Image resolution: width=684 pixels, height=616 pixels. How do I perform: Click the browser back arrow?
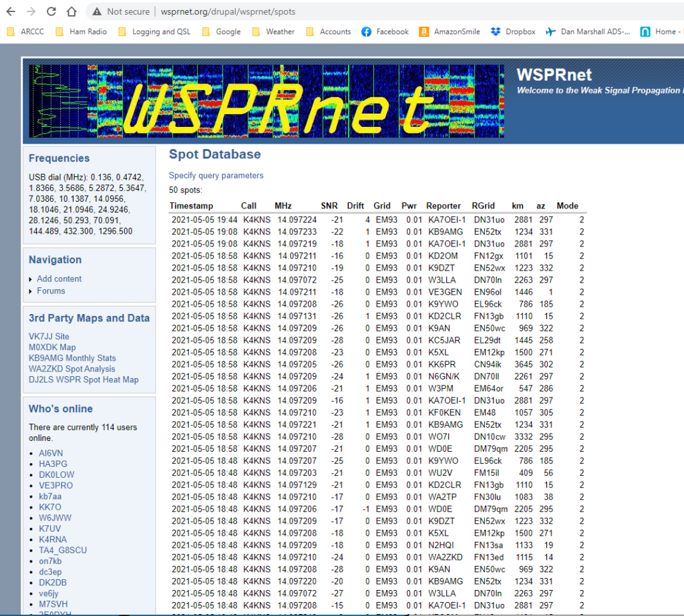(x=11, y=11)
